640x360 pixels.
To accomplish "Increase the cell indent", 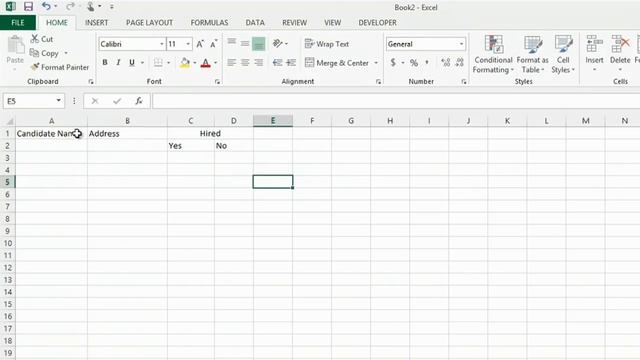I will [291, 62].
